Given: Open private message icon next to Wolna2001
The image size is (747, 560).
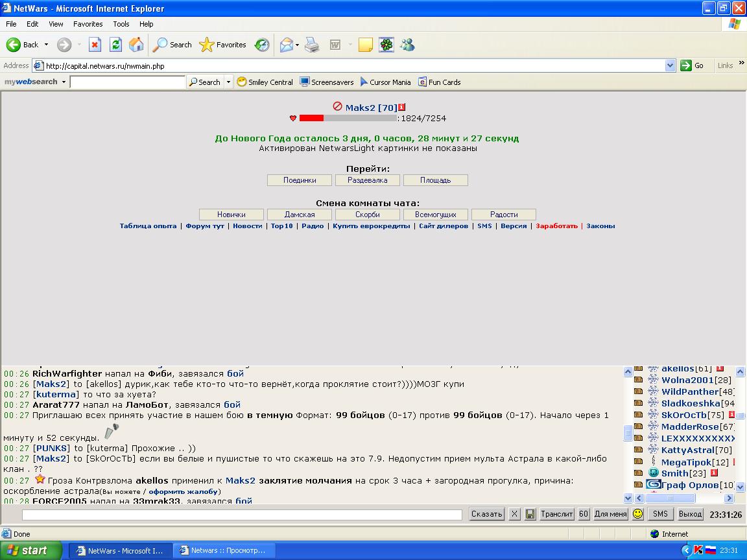Looking at the screenshot, I should coord(638,380).
